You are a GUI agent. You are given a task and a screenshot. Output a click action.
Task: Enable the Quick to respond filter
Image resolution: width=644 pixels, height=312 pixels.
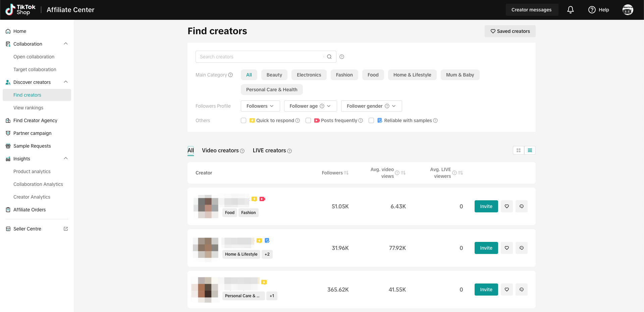click(x=244, y=120)
